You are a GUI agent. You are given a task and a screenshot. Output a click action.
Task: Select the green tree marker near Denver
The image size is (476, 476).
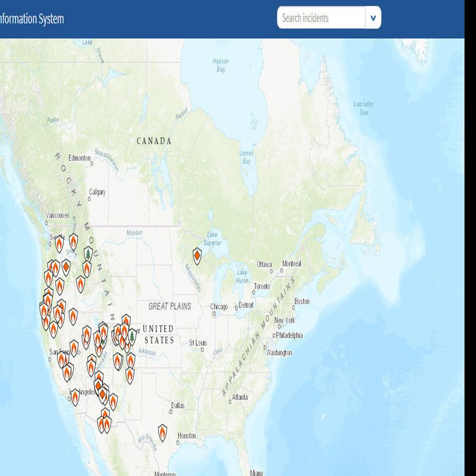(x=131, y=335)
